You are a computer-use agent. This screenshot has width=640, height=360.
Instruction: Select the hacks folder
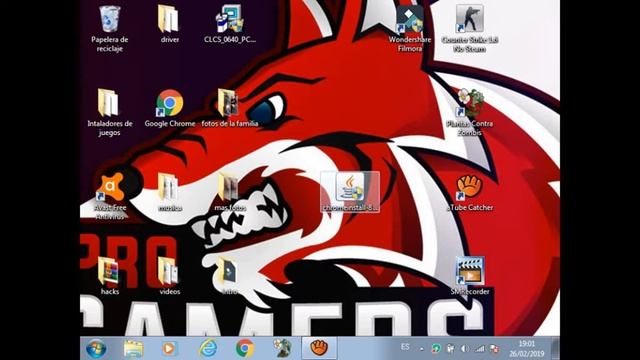click(x=109, y=276)
